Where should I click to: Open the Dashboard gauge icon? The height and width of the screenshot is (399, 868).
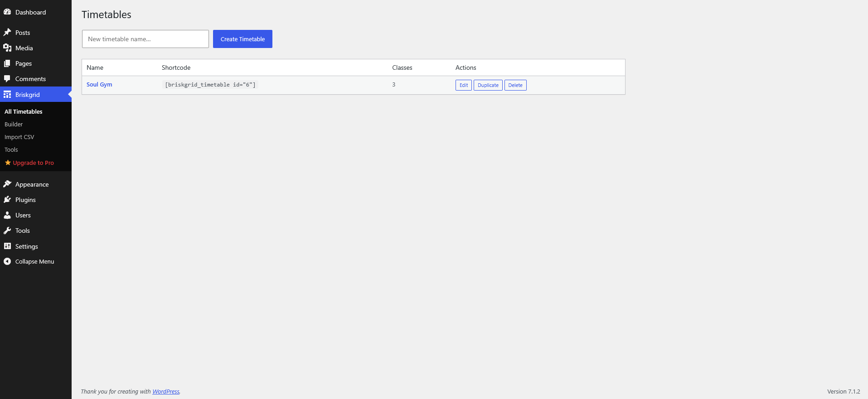[7, 12]
